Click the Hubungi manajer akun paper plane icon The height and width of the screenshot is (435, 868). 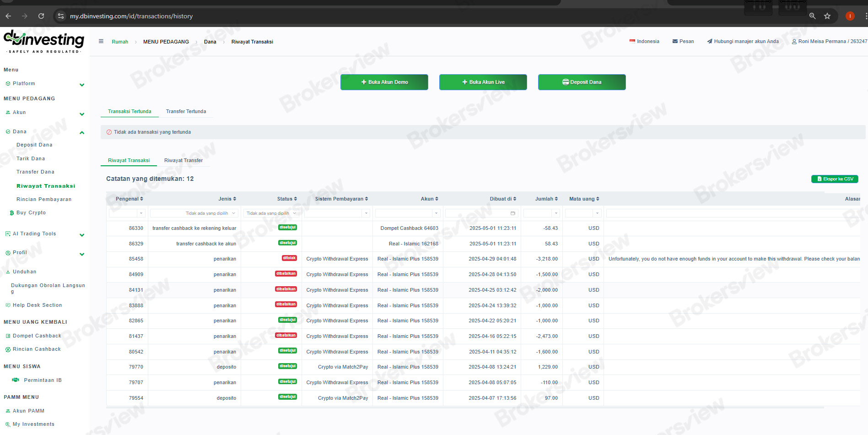(x=710, y=41)
